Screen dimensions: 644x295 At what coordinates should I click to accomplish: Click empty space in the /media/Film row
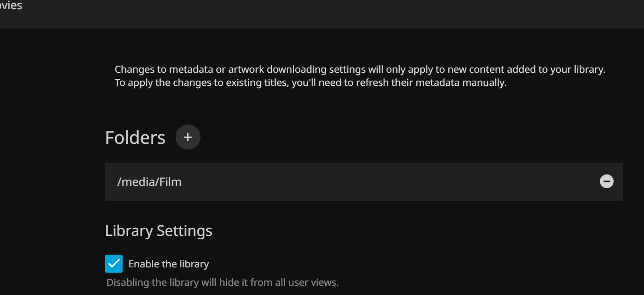(x=372, y=182)
